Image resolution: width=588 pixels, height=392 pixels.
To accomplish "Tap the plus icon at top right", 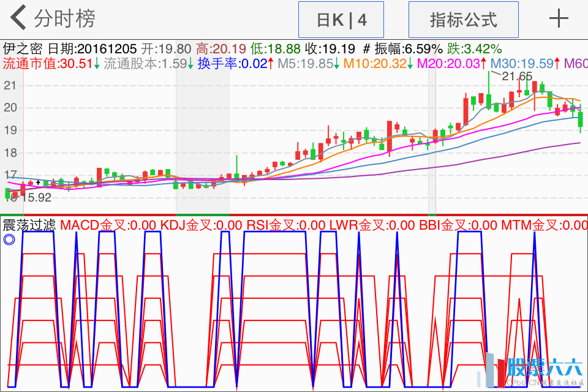I will point(559,19).
